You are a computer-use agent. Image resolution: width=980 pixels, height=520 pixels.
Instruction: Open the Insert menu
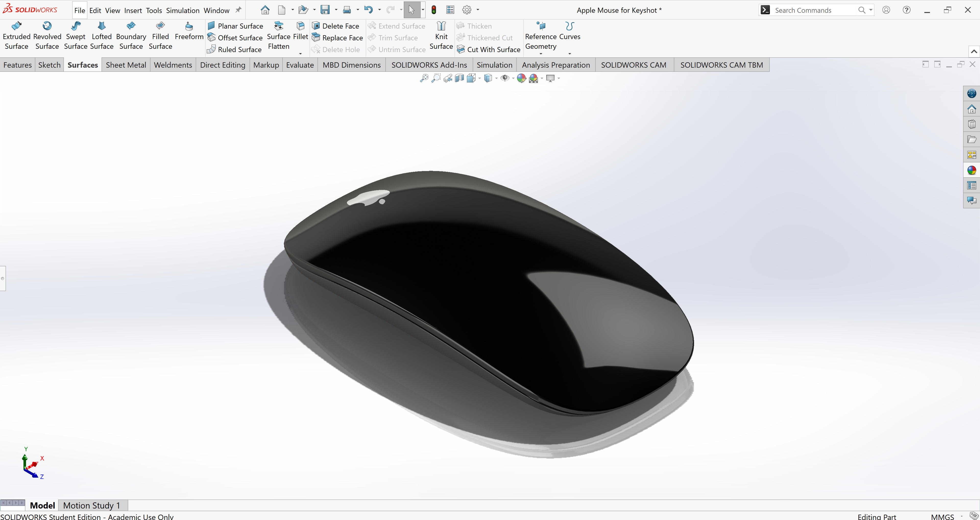click(x=133, y=10)
